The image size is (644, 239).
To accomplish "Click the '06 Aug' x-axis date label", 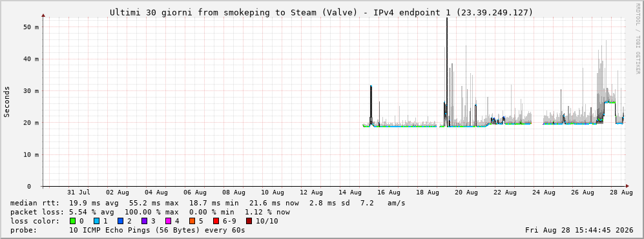I will tap(195, 192).
